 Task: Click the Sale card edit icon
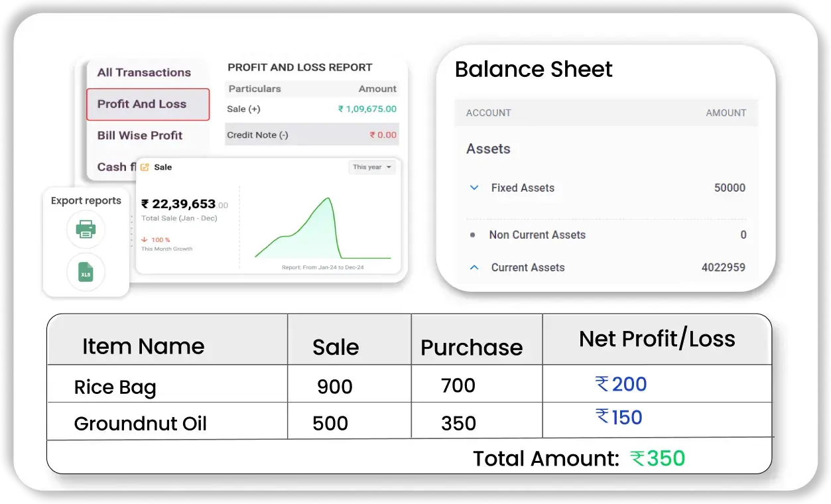coord(145,167)
